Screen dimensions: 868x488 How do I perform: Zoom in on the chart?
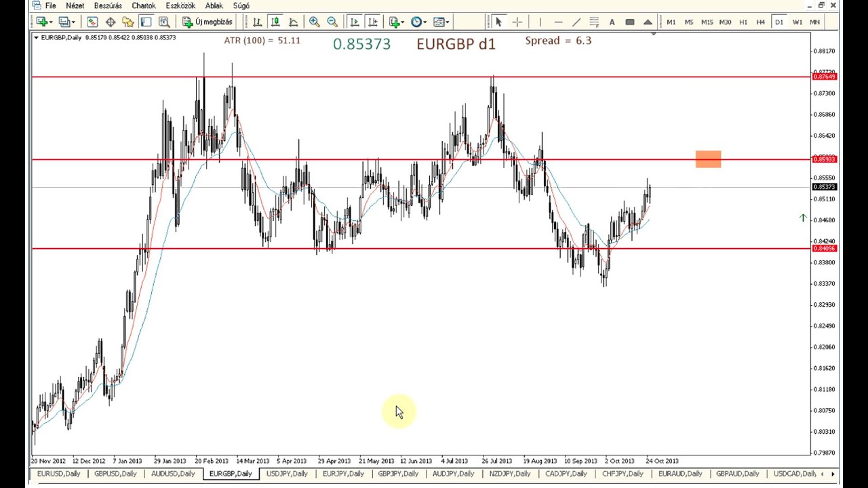pos(315,22)
